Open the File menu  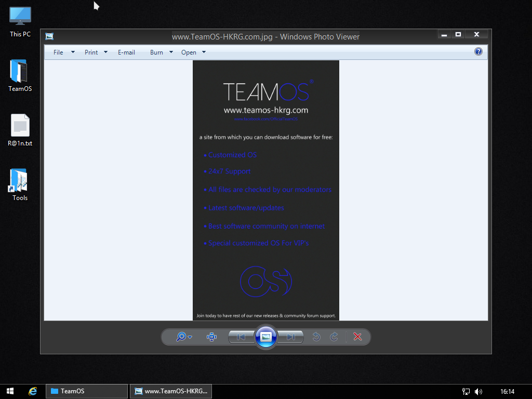(58, 52)
